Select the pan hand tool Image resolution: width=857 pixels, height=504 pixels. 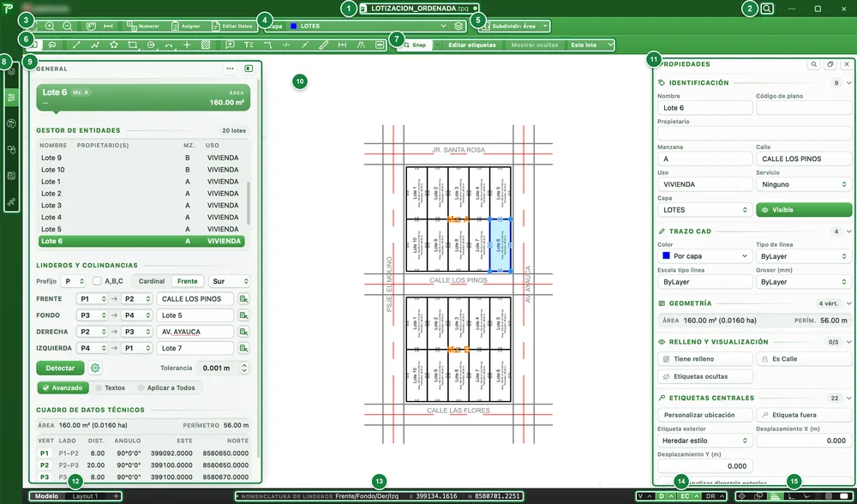(92, 26)
